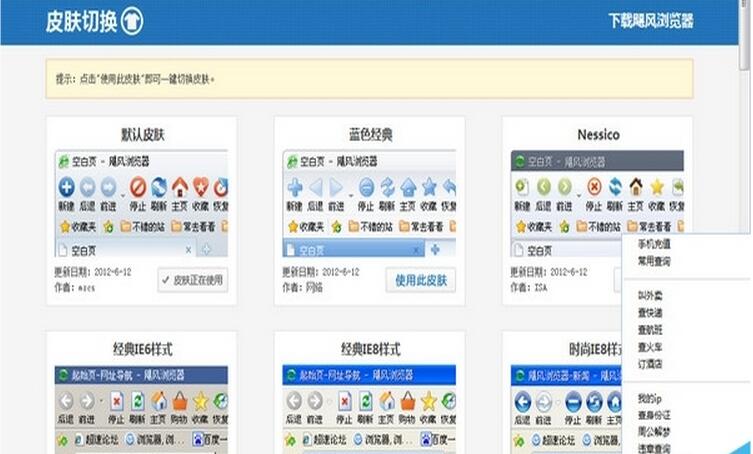Click the checked 皮肤正在使用 button
This screenshot has width=753, height=454.
click(193, 281)
